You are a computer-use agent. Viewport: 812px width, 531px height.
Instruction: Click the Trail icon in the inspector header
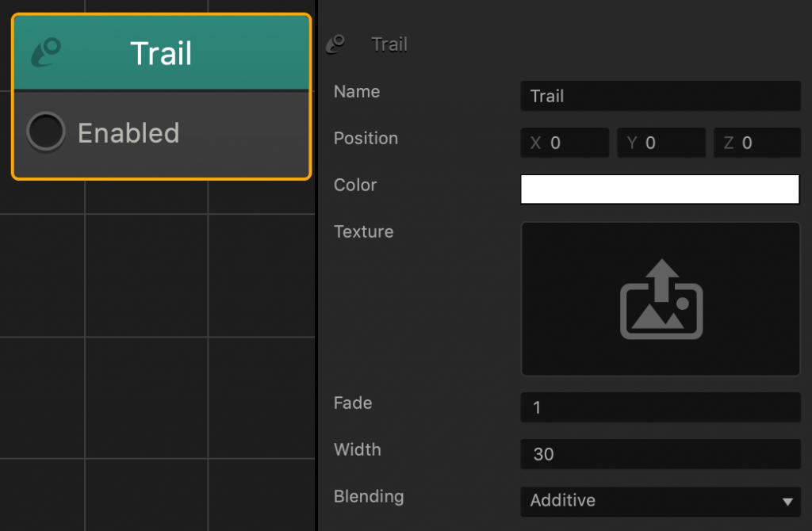click(x=336, y=44)
